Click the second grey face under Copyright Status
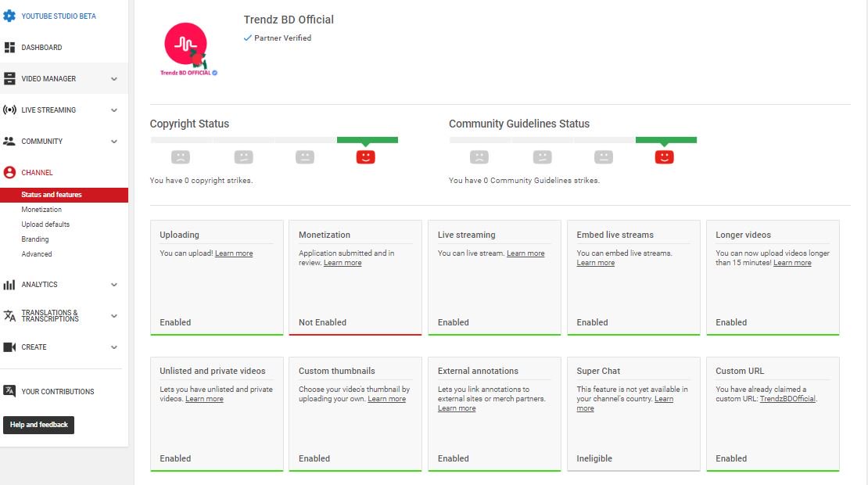This screenshot has width=868, height=485. [x=243, y=157]
